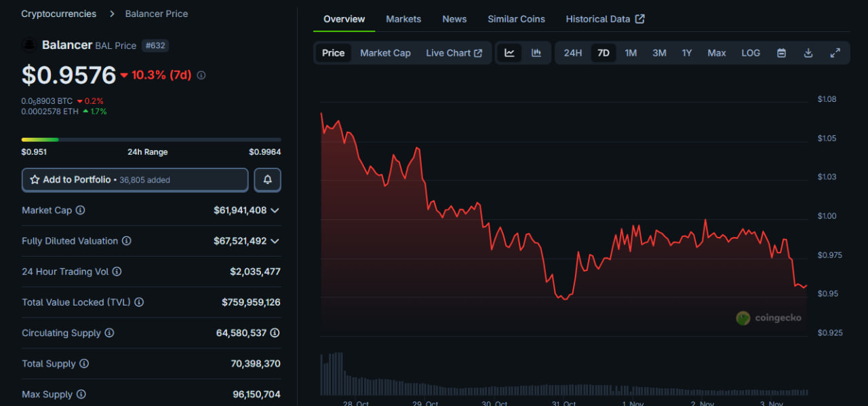Click Add to Portfolio button
Screen dimensions: 868x406
tap(135, 180)
